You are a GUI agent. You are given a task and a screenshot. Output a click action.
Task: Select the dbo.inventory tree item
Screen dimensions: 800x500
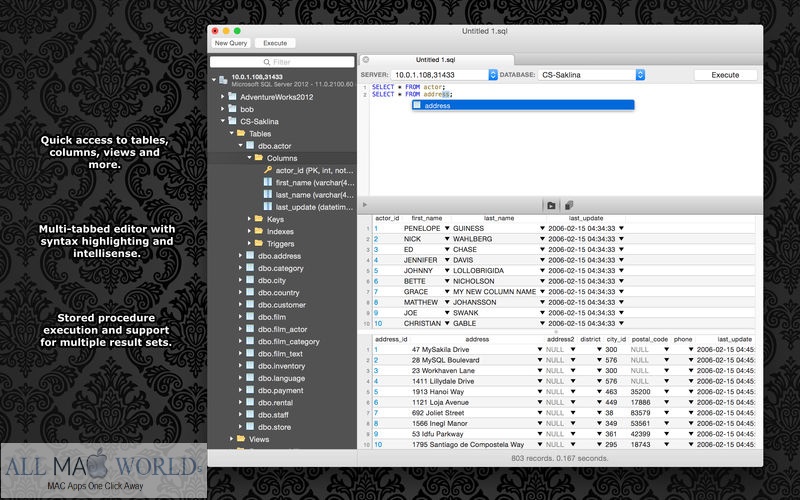(x=282, y=366)
